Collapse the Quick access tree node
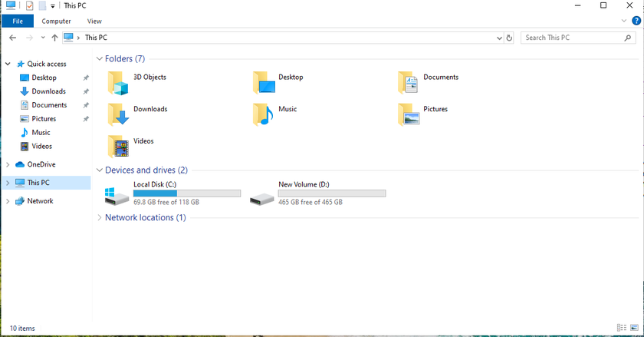The width and height of the screenshot is (644, 337). pos(8,64)
